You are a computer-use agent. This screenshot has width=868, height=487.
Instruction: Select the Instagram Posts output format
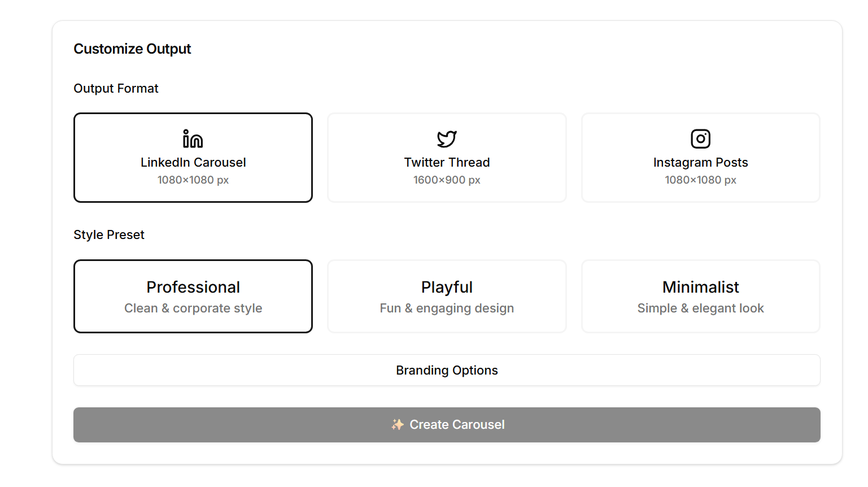(x=700, y=157)
